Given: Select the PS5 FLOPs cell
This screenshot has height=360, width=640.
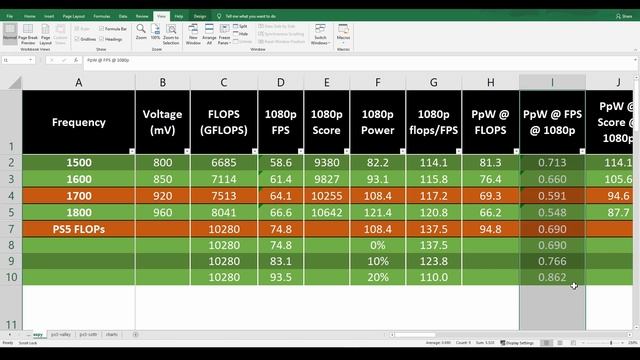Looking at the screenshot, I should [x=79, y=229].
